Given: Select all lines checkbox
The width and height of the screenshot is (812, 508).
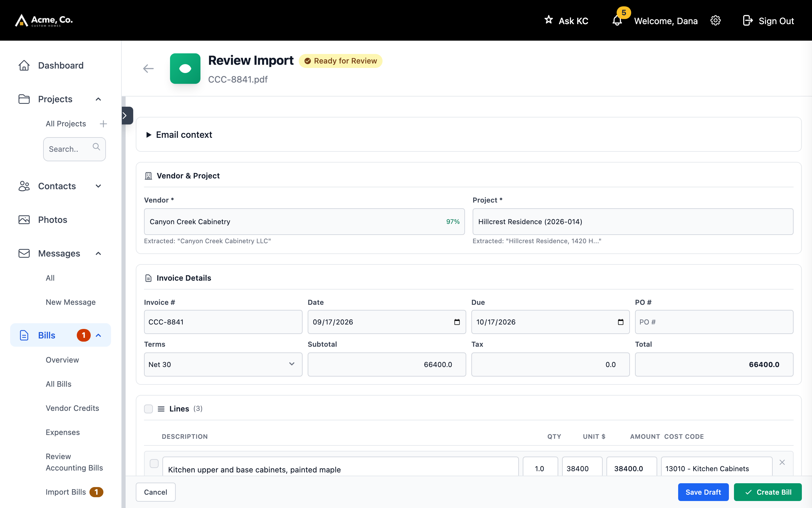Looking at the screenshot, I should (148, 409).
